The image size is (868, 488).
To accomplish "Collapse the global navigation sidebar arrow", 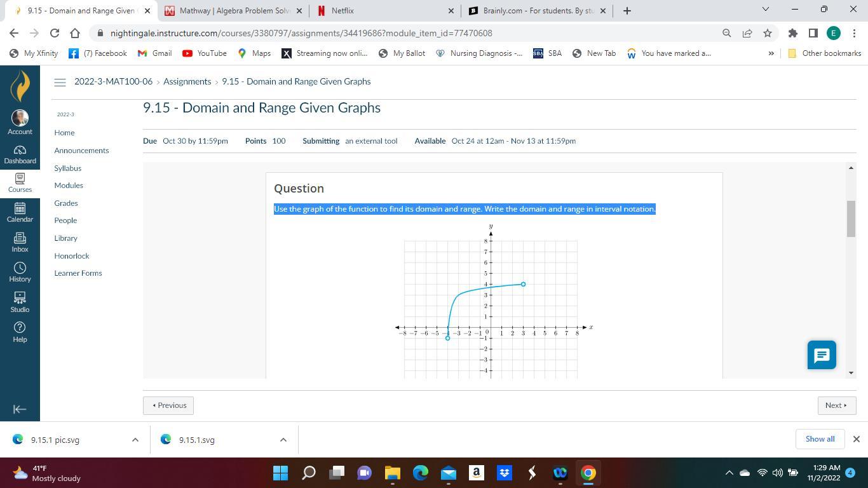I will 20,409.
